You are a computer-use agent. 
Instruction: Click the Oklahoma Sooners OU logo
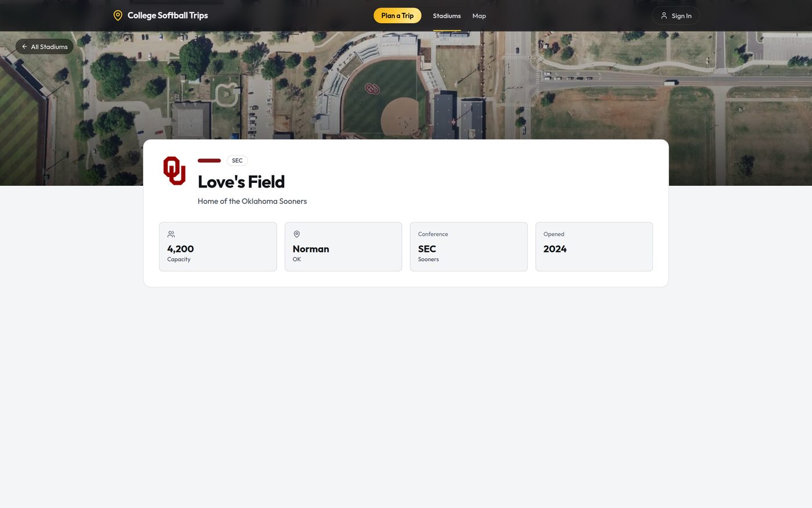175,171
